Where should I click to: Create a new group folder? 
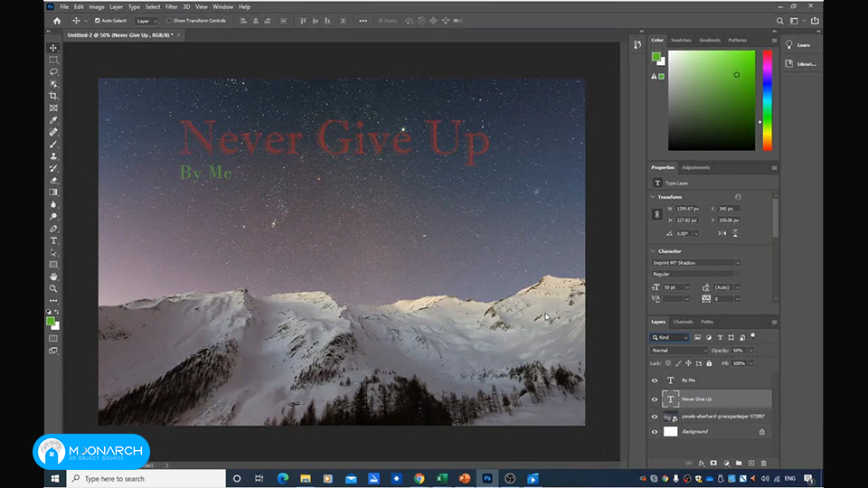pos(739,463)
